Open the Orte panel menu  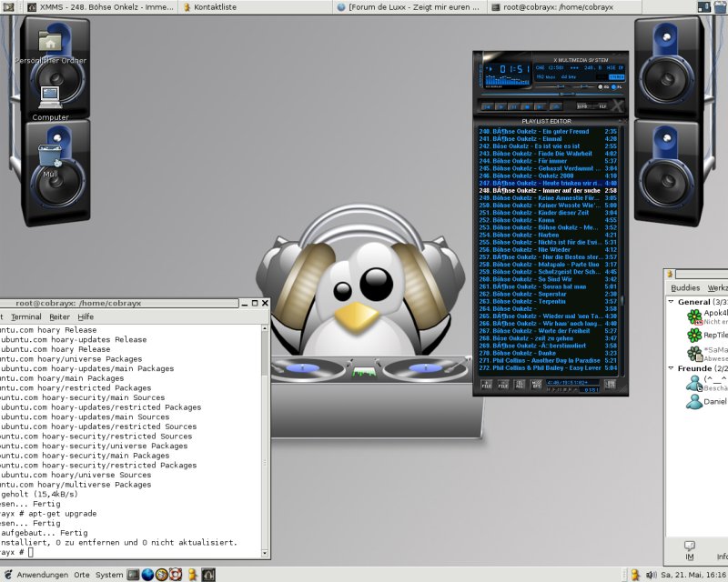tap(82, 575)
